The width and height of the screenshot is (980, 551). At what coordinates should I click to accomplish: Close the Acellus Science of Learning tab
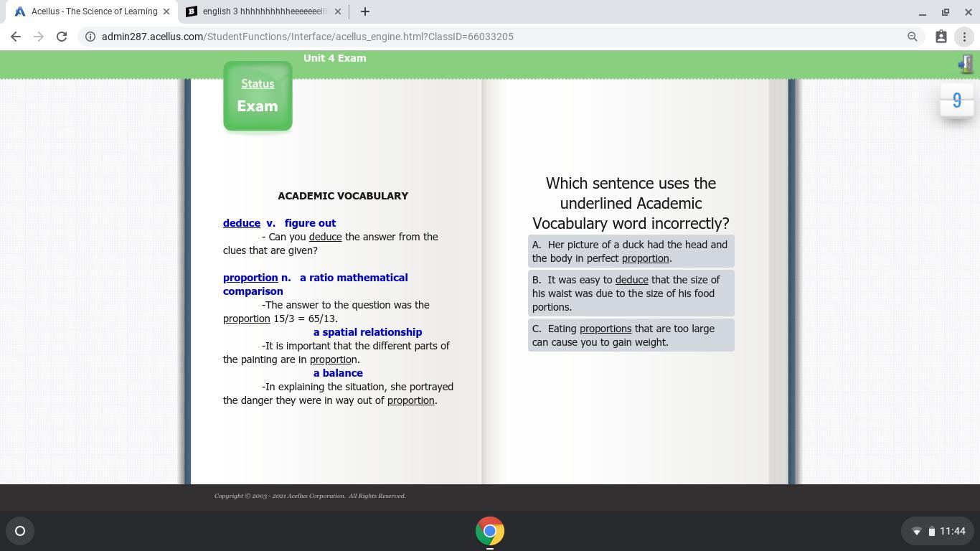click(167, 11)
